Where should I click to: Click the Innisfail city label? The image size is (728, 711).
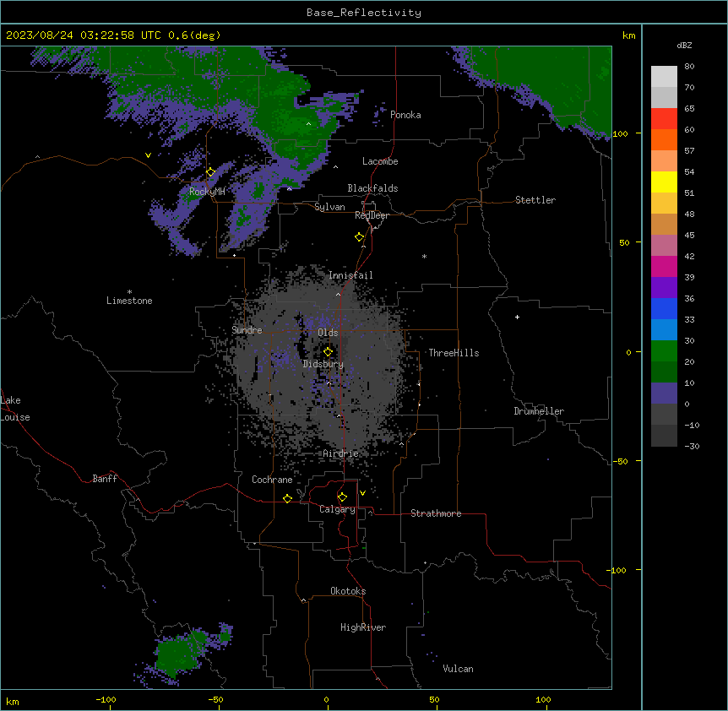tap(351, 275)
